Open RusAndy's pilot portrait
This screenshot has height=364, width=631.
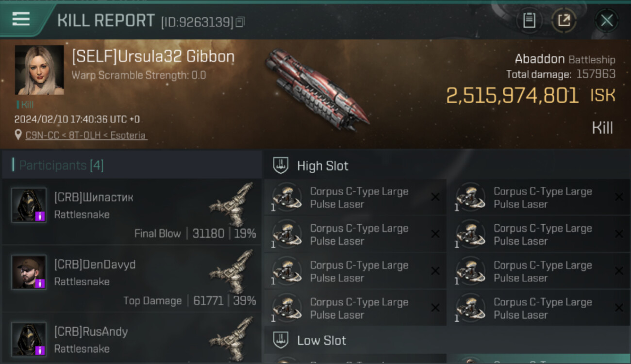(29, 339)
